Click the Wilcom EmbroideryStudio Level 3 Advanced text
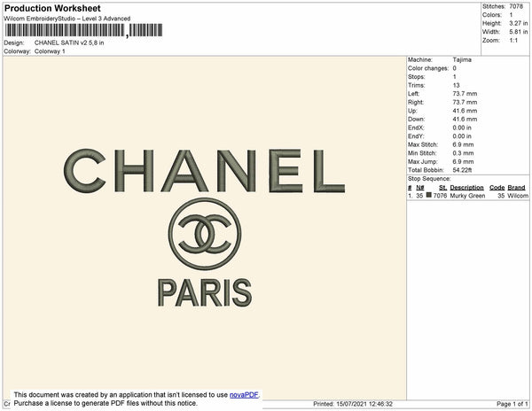Image resolution: width=532 pixels, height=411 pixels. click(67, 19)
